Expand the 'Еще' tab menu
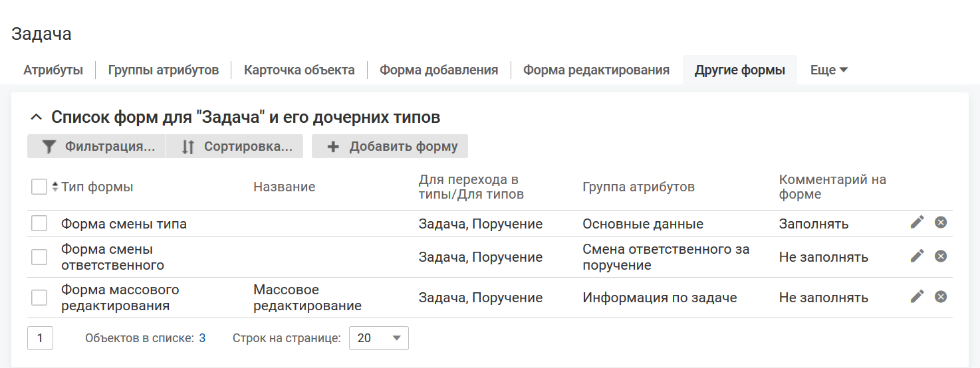The image size is (980, 368). coord(828,70)
